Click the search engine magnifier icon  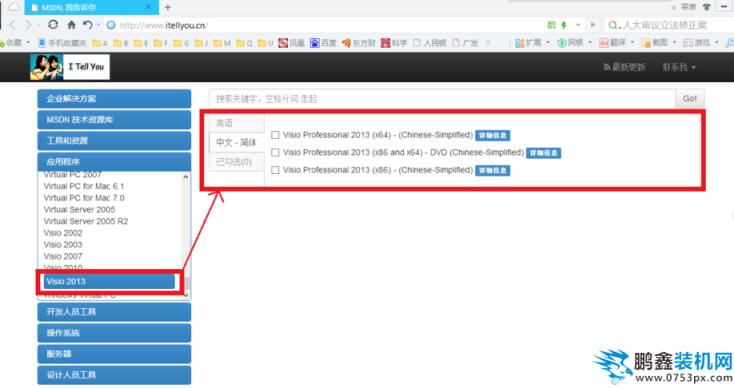[x=612, y=25]
